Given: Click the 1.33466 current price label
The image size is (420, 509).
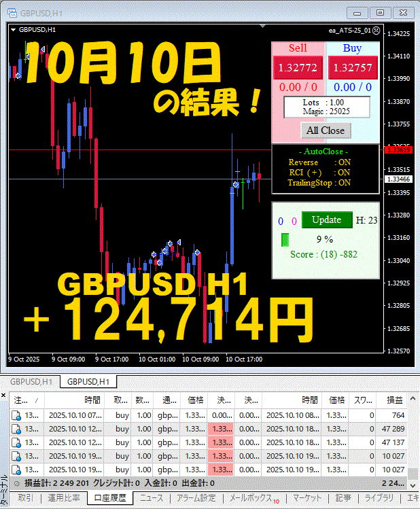Looking at the screenshot, I should point(399,179).
